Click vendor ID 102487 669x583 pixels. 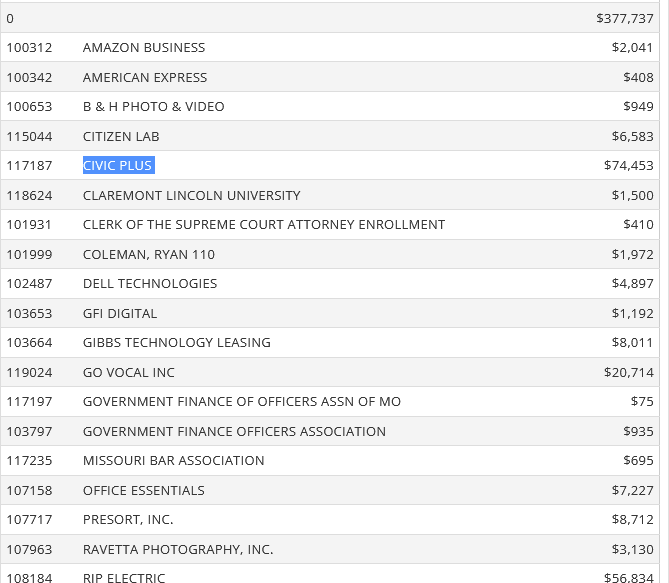point(29,283)
